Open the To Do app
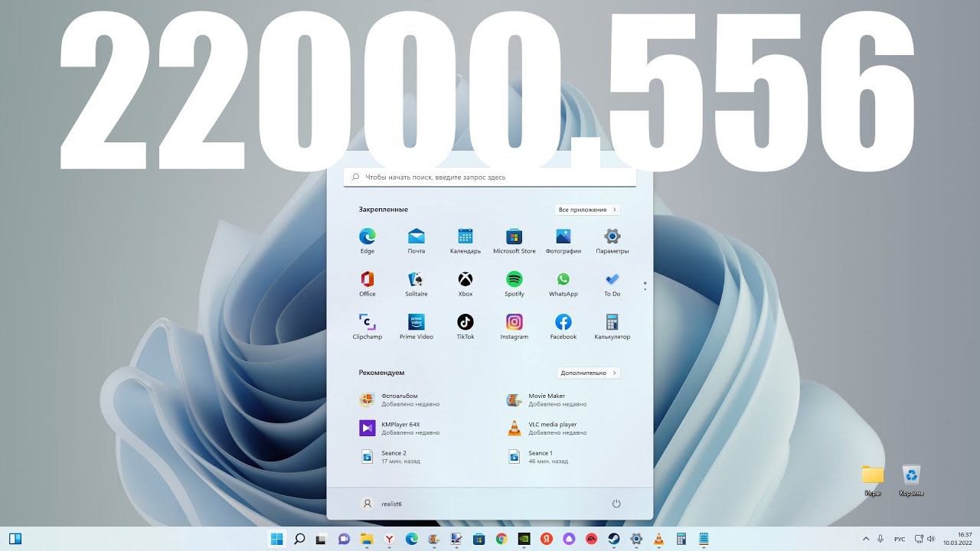The image size is (980, 551). [x=612, y=283]
